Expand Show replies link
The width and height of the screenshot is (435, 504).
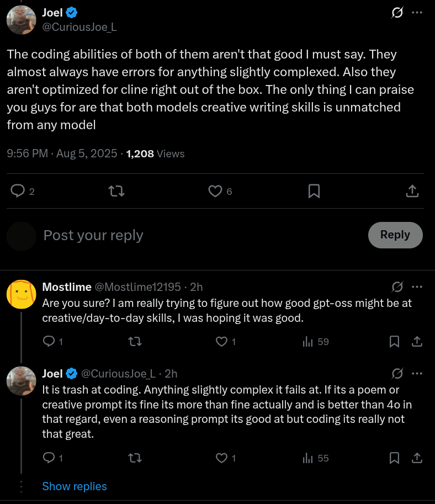75,486
